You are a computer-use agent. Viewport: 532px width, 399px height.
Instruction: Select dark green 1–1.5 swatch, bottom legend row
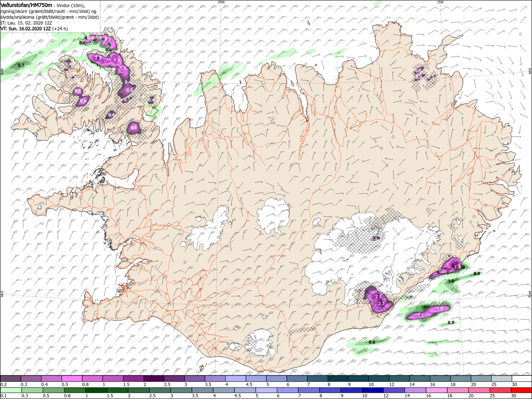pyautogui.click(x=96, y=390)
